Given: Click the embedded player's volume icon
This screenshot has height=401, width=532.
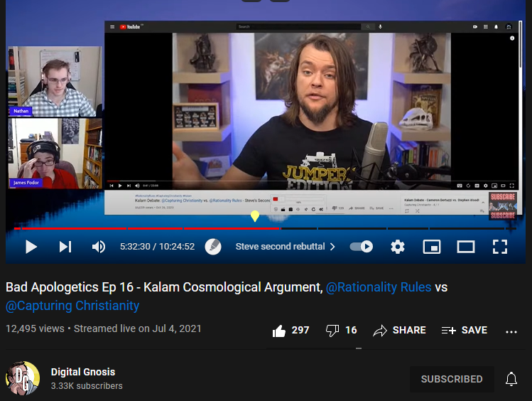Looking at the screenshot, I should point(137,186).
